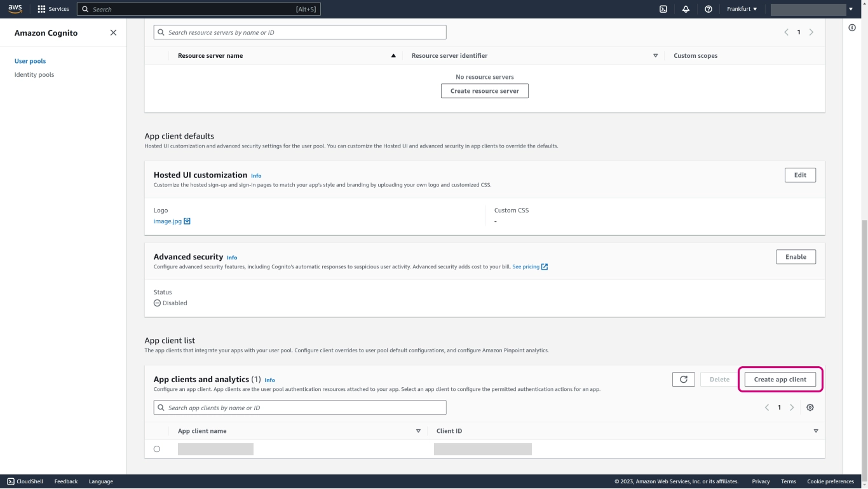Go to Identity pools in sidebar

point(34,74)
